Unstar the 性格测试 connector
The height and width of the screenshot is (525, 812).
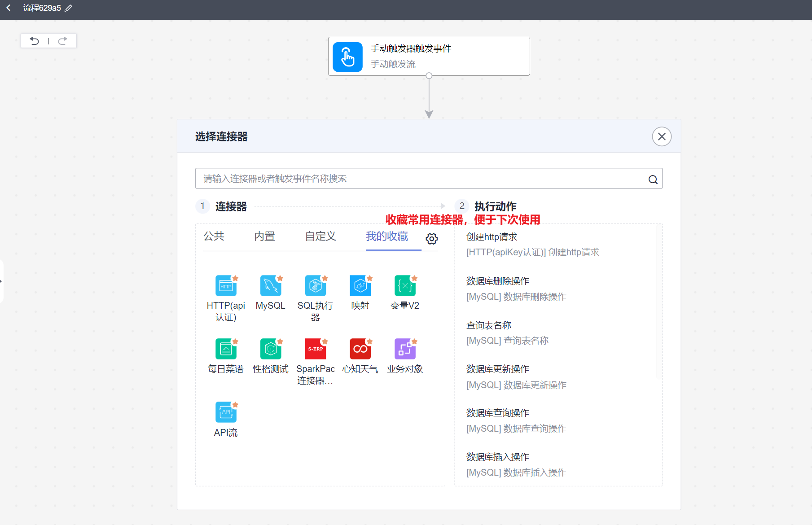click(280, 341)
